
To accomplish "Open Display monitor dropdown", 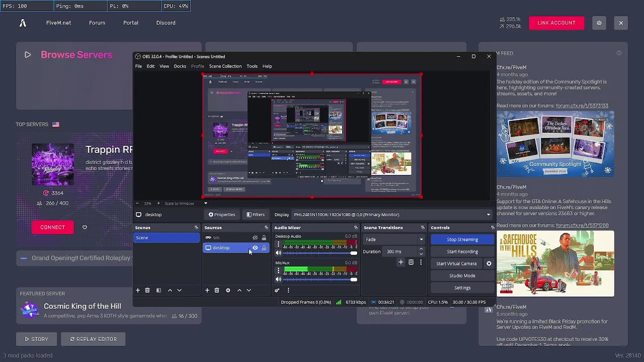I will [391, 215].
